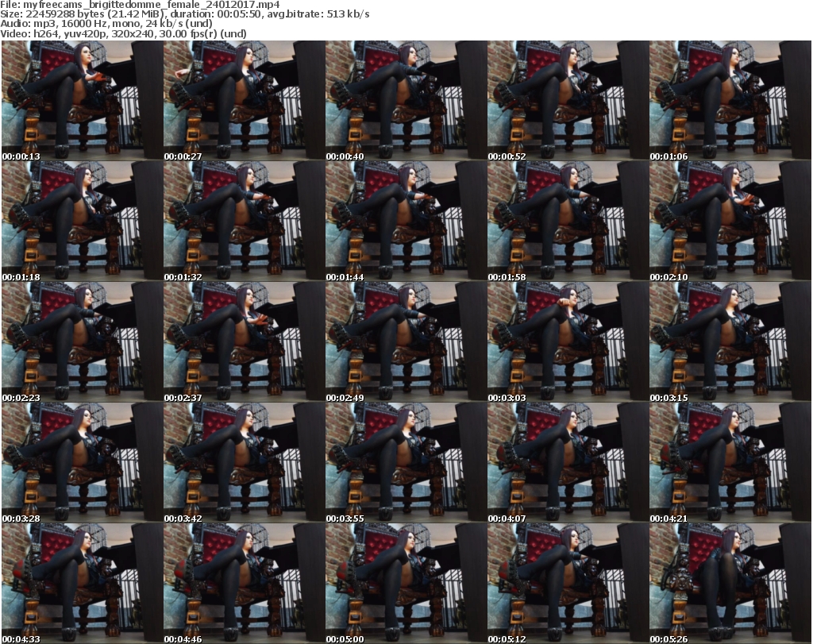Click the 'File:' name header line
The width and height of the screenshot is (813, 644).
tap(140, 5)
